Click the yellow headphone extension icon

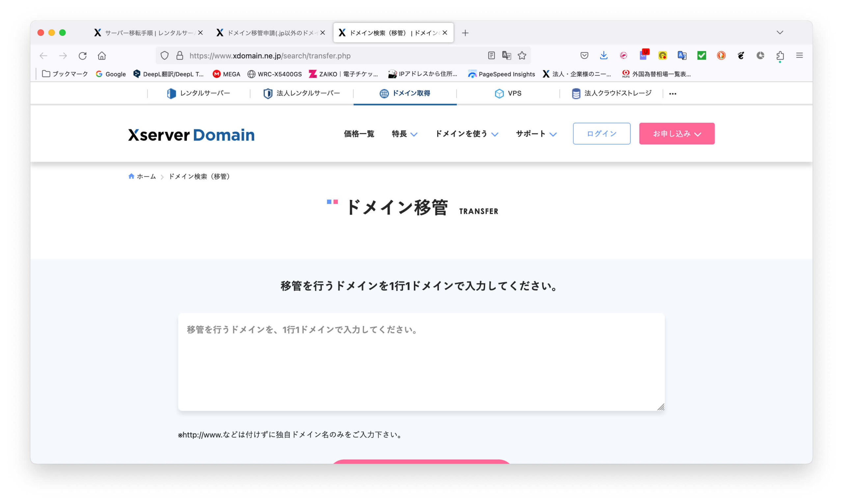(x=662, y=55)
